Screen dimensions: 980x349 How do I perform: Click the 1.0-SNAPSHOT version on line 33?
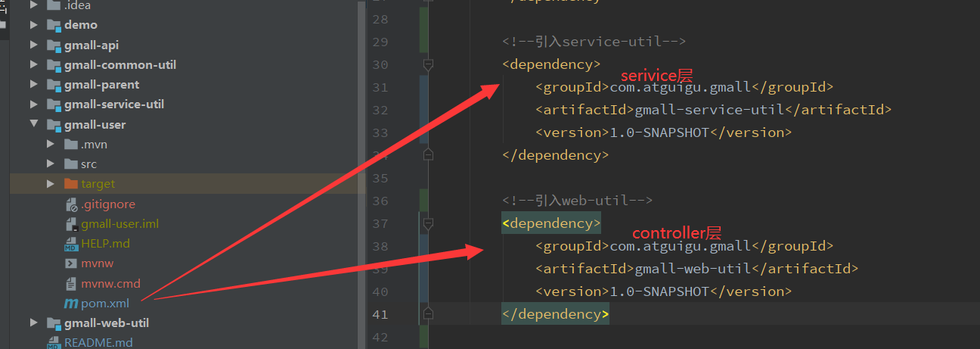(x=660, y=132)
